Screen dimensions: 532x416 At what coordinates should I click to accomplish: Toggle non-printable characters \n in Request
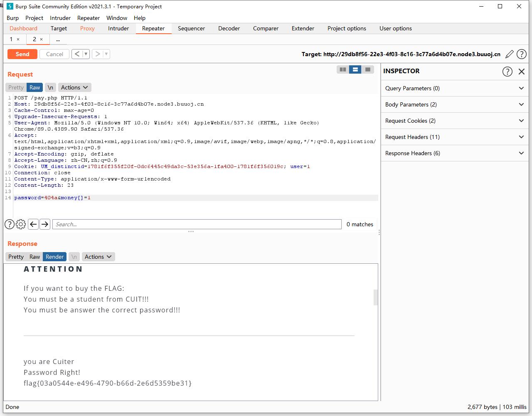50,87
